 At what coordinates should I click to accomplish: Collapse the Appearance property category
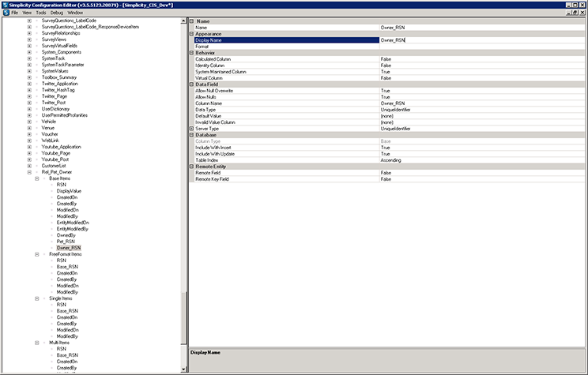click(191, 34)
